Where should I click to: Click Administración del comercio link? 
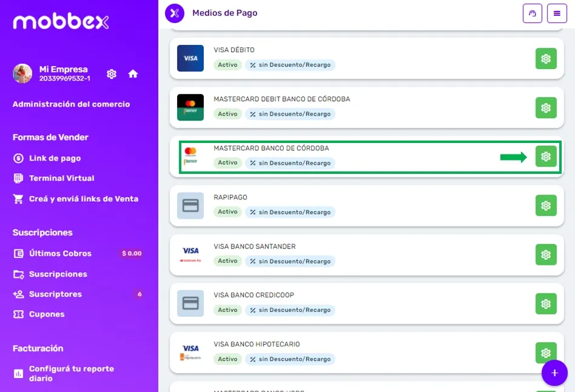(71, 104)
